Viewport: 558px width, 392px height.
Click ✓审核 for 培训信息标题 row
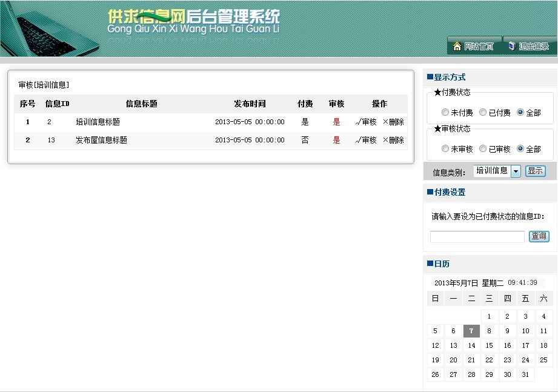coord(366,122)
